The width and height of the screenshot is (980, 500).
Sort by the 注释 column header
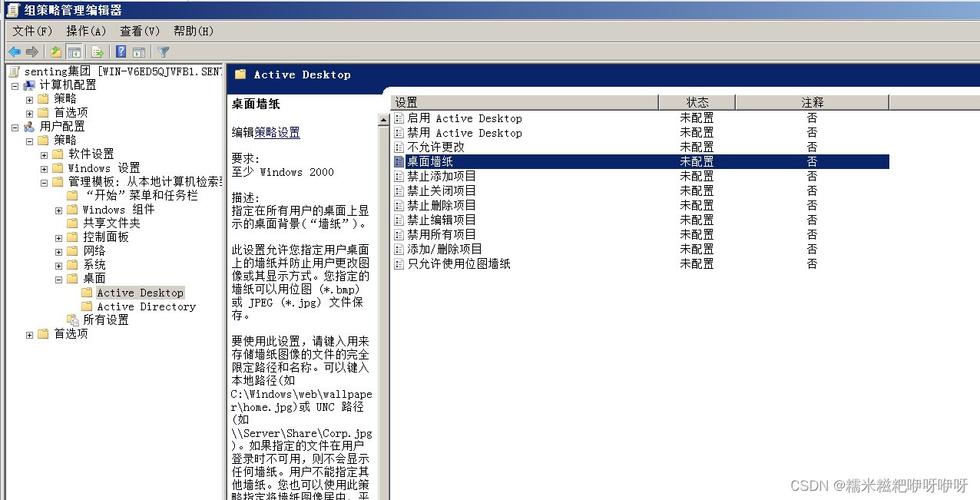pos(812,102)
